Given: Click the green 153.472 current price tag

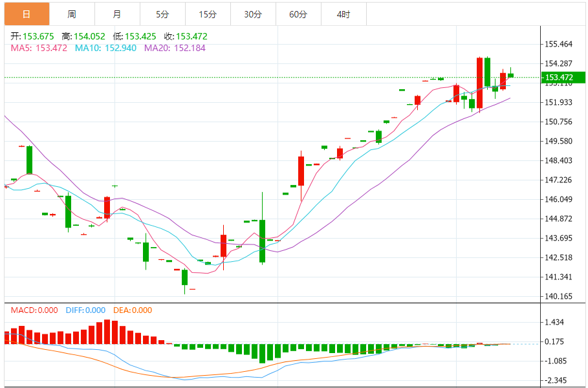Looking at the screenshot, I should pos(559,78).
